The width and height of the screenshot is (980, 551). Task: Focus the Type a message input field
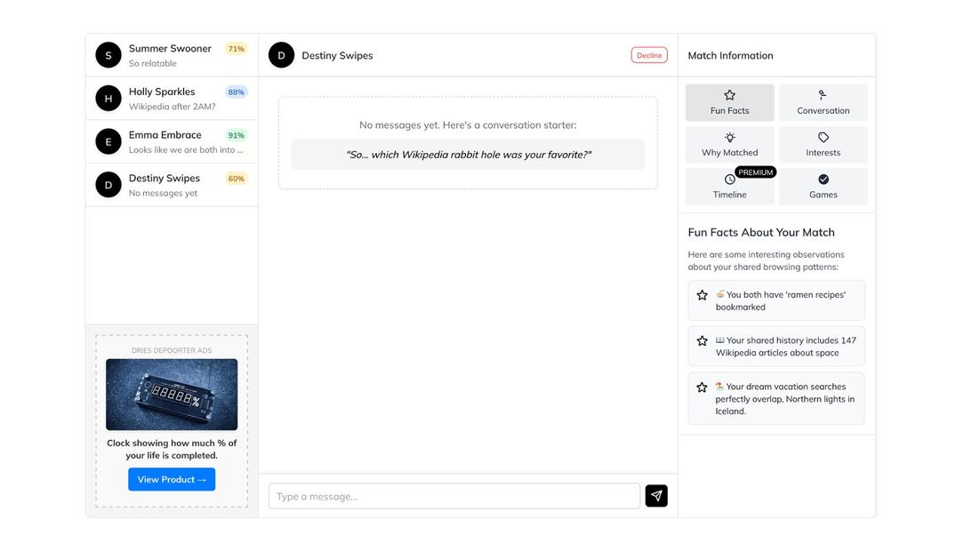[454, 496]
